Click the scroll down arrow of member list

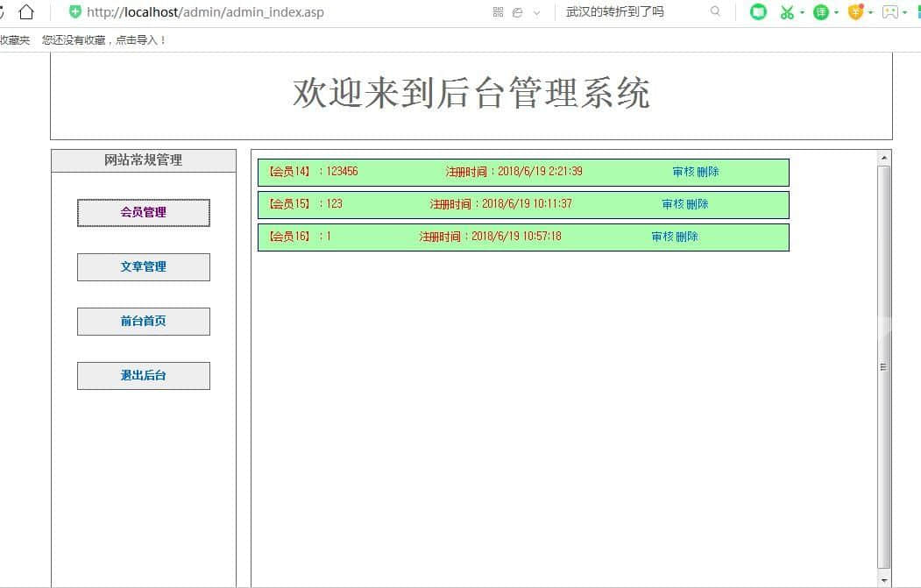pyautogui.click(x=883, y=579)
